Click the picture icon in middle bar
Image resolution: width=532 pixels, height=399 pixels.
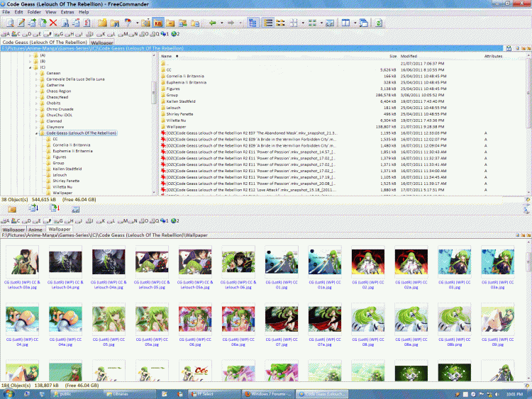tap(76, 210)
